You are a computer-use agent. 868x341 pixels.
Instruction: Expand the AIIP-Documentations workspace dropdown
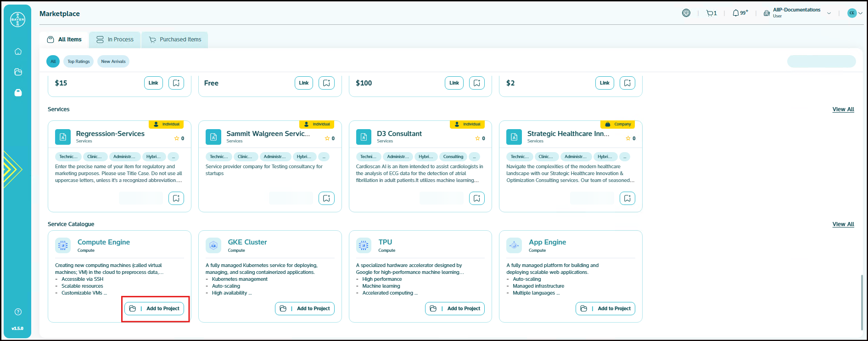[829, 13]
